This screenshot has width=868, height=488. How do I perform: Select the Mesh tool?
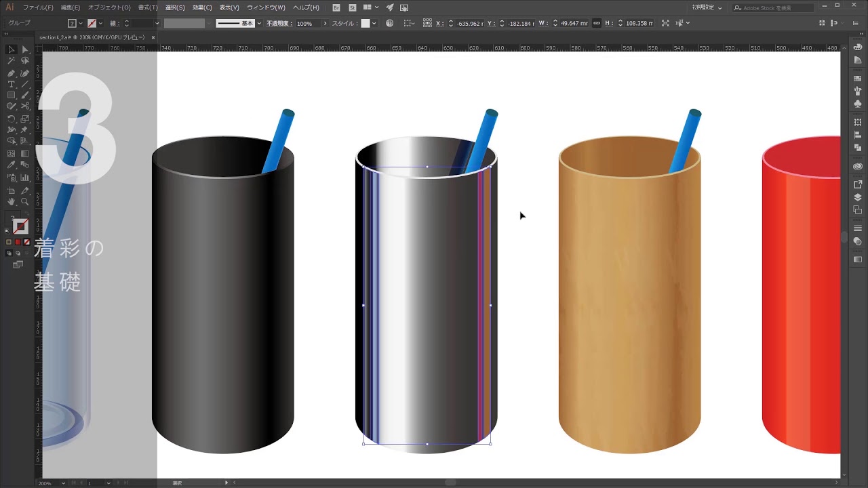point(12,152)
